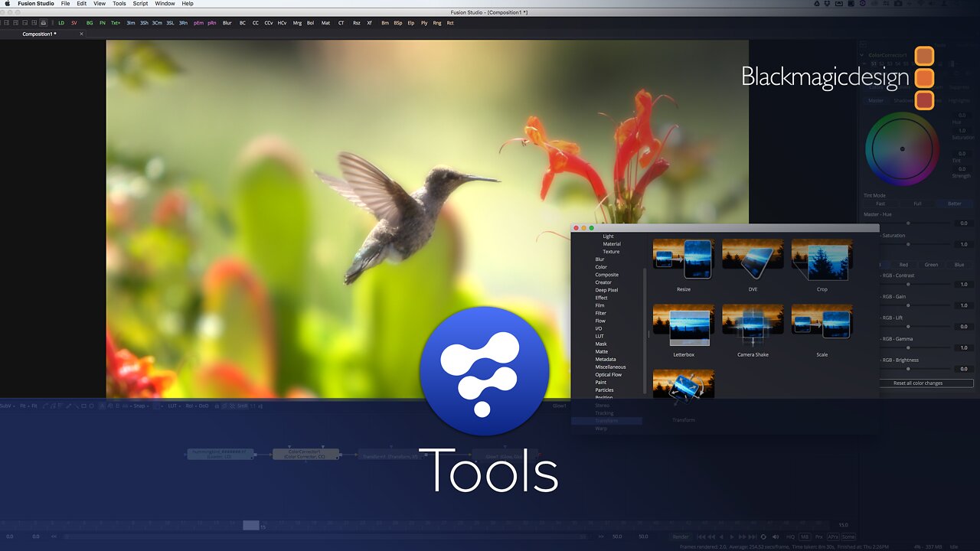Click the 3Sh shape 3D tool
The width and height of the screenshot is (980, 551).
tap(144, 23)
